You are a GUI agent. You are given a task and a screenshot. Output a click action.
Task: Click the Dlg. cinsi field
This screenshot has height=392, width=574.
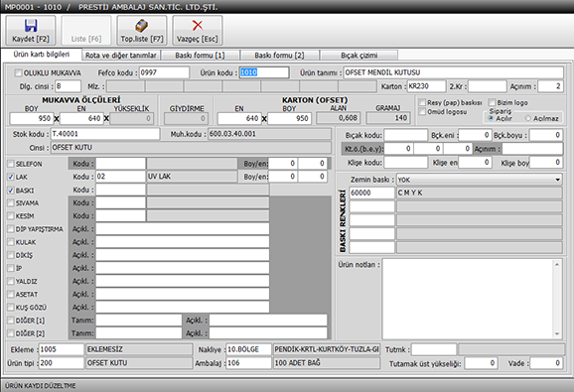click(69, 86)
